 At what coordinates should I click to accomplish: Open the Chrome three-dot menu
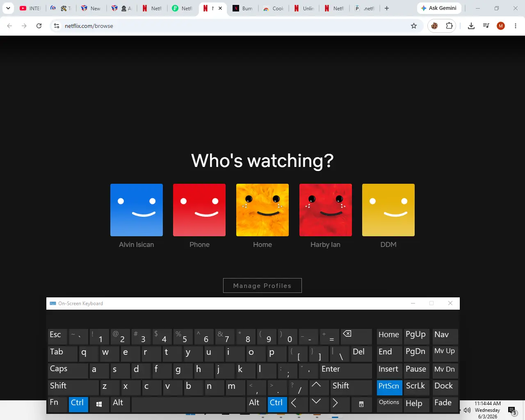click(x=516, y=26)
